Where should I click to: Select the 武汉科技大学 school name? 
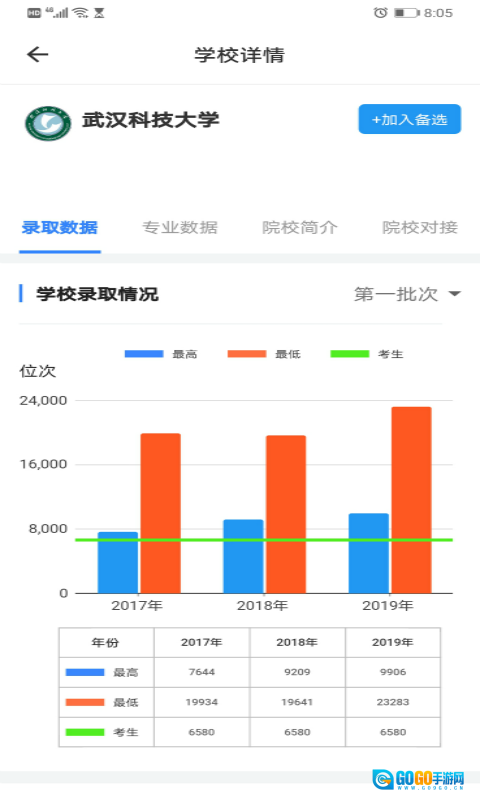pyautogui.click(x=151, y=120)
